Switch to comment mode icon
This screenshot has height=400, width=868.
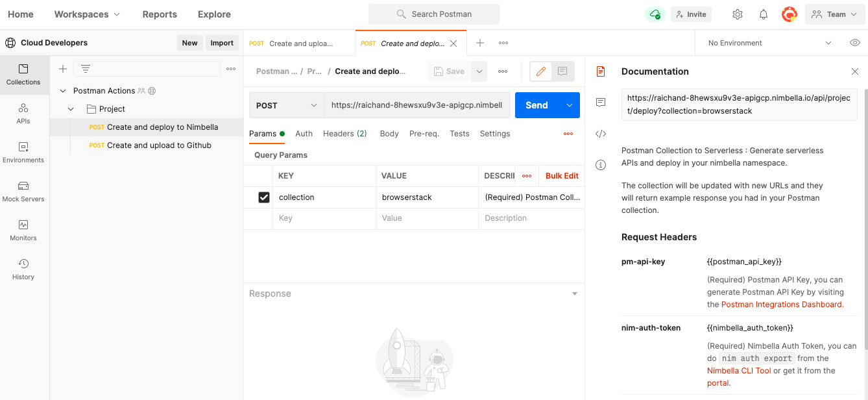(562, 71)
